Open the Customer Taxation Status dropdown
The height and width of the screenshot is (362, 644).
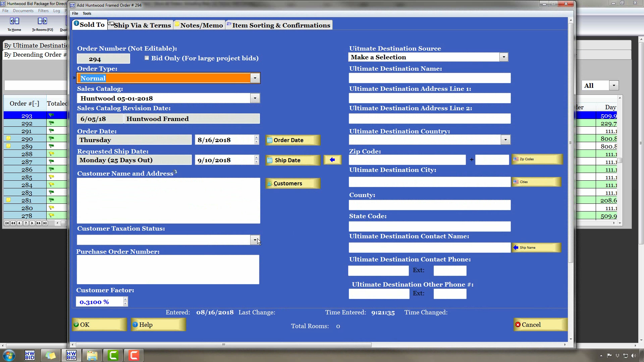pyautogui.click(x=255, y=240)
